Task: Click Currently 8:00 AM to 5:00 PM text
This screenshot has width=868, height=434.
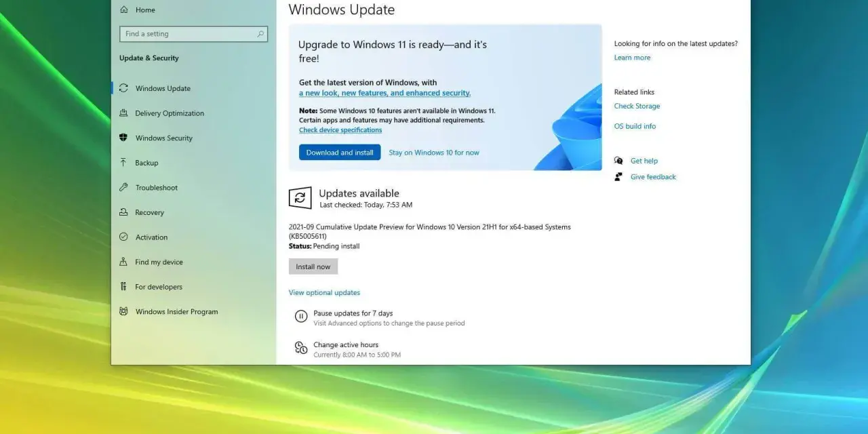Action: click(357, 355)
